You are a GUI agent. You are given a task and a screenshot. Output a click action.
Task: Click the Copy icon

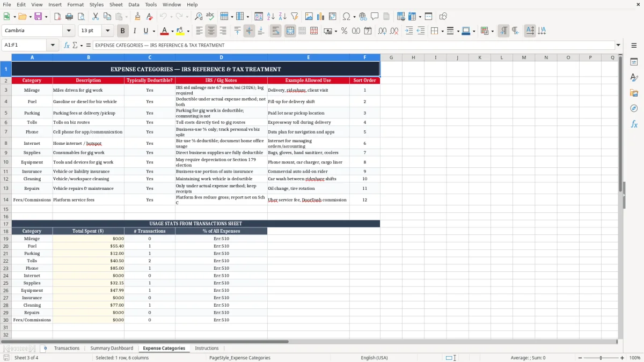tap(107, 17)
